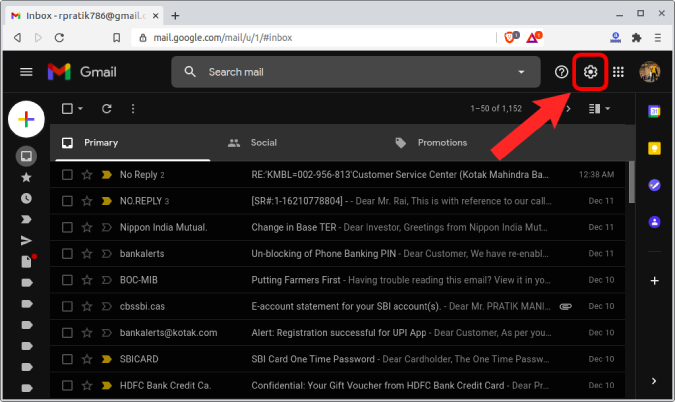
Task: Open Gmail support help icon
Action: [x=561, y=72]
